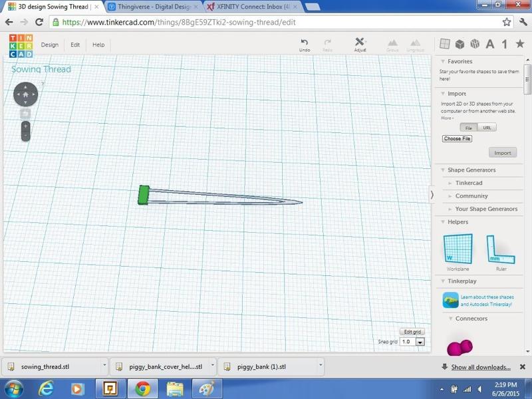Click the zoom in plus button
This screenshot has width=532, height=399.
tap(25, 126)
